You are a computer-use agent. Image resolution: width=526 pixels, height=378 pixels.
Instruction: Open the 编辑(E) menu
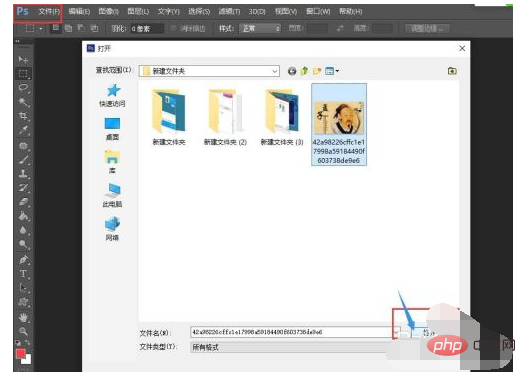click(x=79, y=12)
